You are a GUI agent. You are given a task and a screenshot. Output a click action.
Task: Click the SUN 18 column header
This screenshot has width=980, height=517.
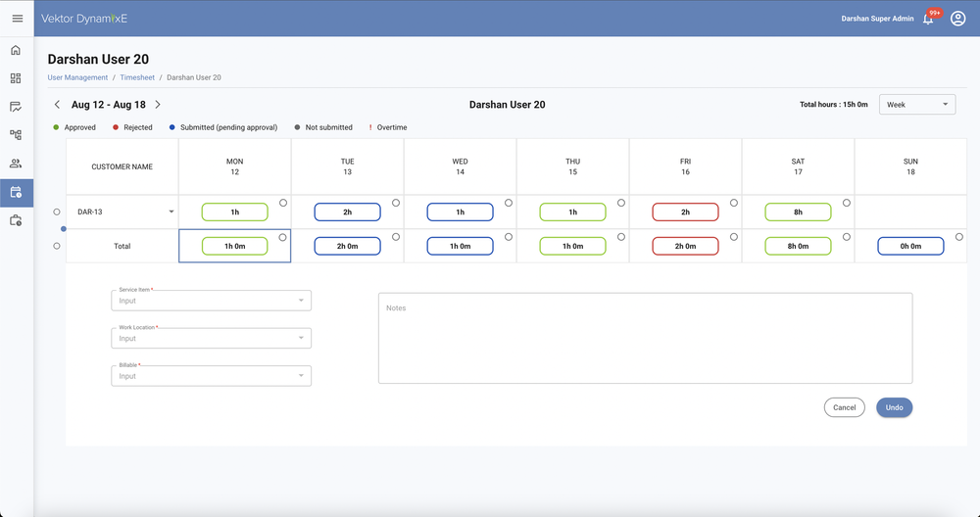pos(910,166)
